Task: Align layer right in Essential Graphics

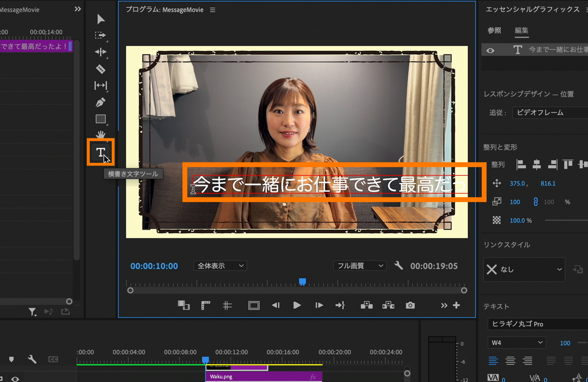Action: (552, 164)
